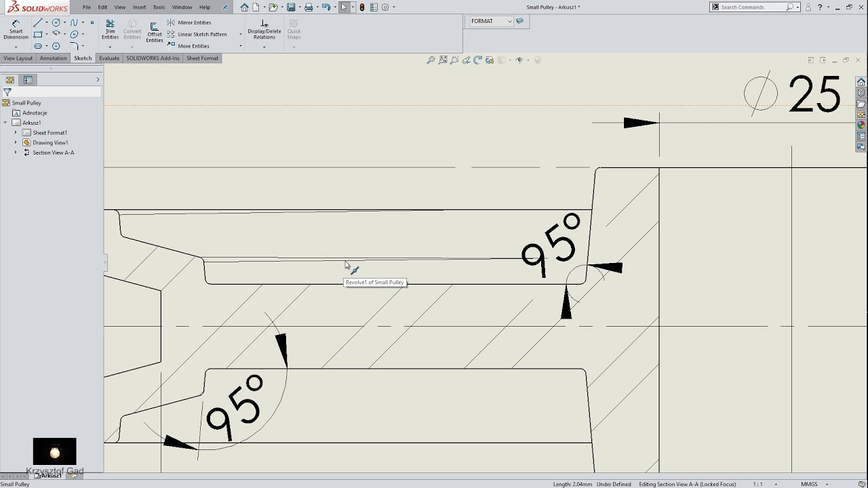The height and width of the screenshot is (488, 868).
Task: Switch to the Evaluate tab
Action: (x=109, y=58)
